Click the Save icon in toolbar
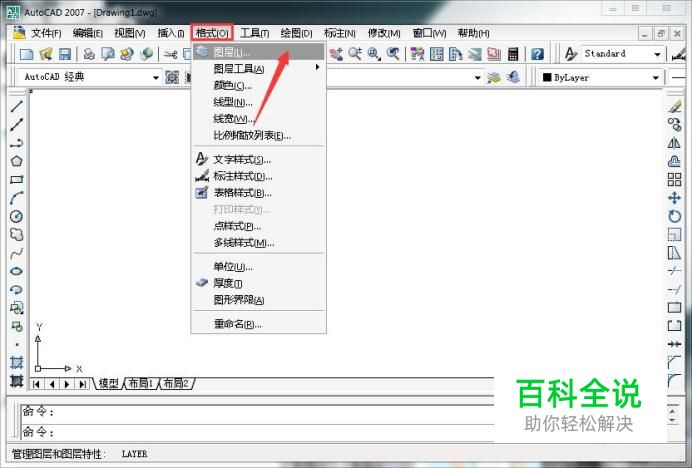This screenshot has width=692, height=468. (65, 54)
